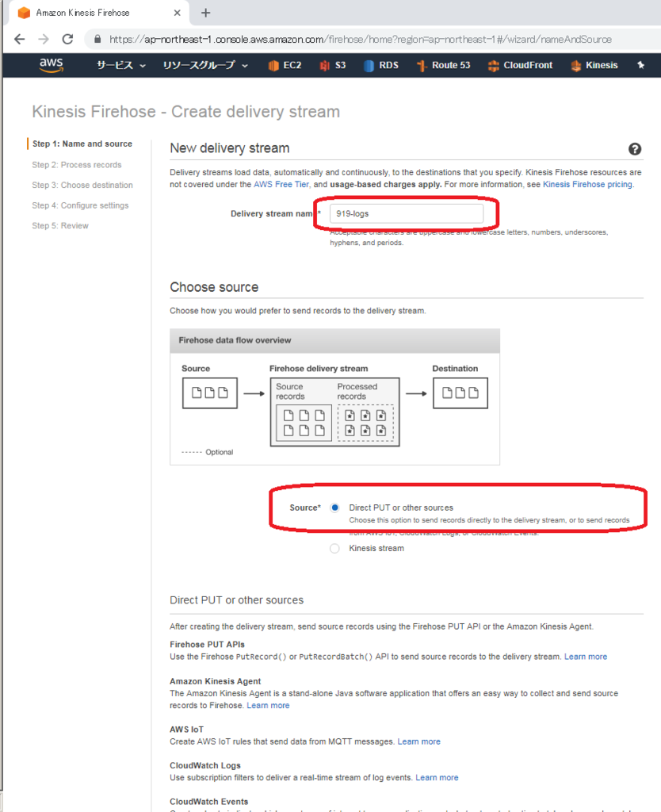Click the Destination box in flow diagram
The height and width of the screenshot is (812, 661).
pos(460,393)
